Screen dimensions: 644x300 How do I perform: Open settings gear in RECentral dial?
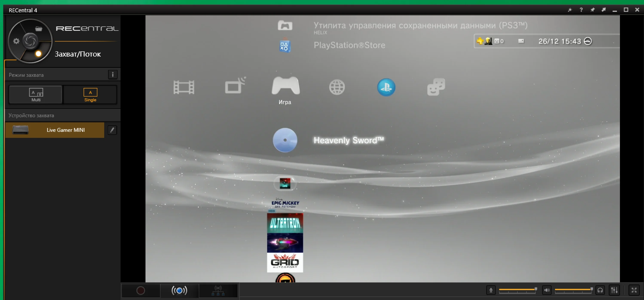pos(16,41)
